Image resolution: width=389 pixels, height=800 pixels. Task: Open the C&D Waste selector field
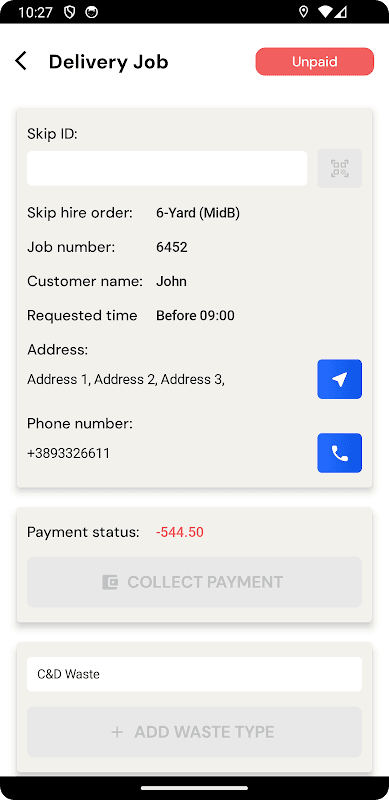pos(194,674)
